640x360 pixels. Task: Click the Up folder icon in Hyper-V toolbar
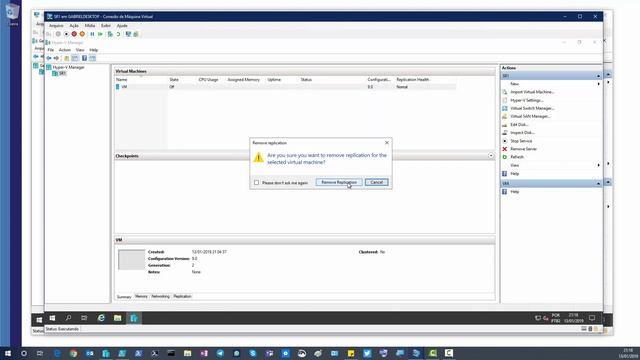click(x=67, y=58)
